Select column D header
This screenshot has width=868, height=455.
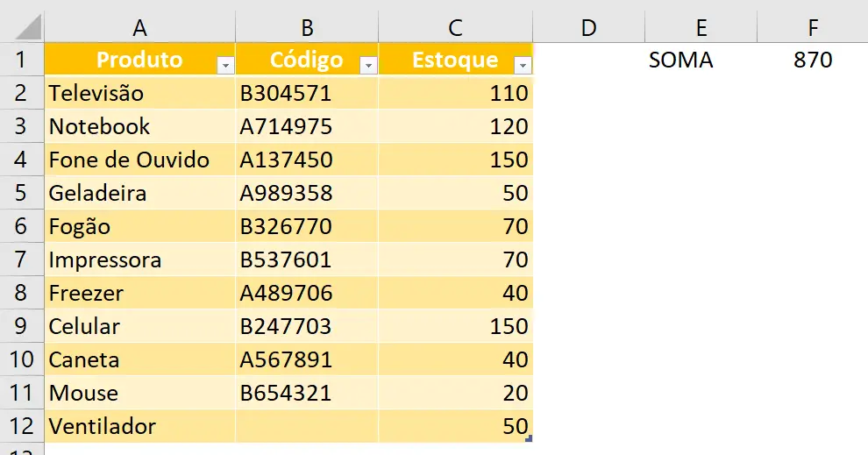tap(588, 28)
